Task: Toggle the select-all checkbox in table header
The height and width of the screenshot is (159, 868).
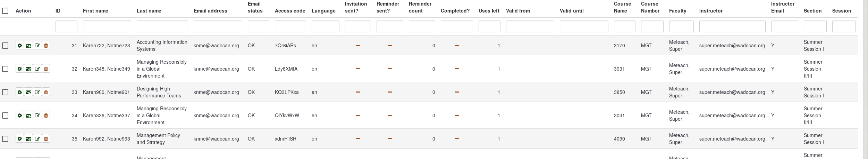Action: pos(5,11)
